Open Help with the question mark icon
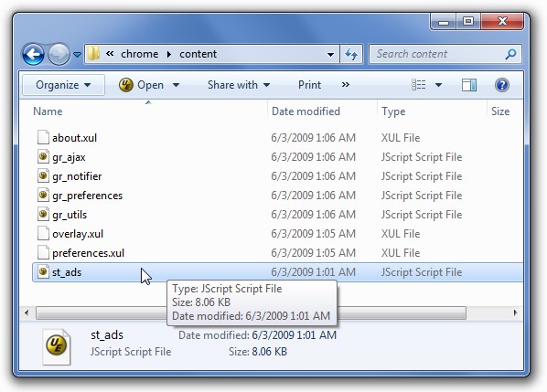 pyautogui.click(x=502, y=85)
